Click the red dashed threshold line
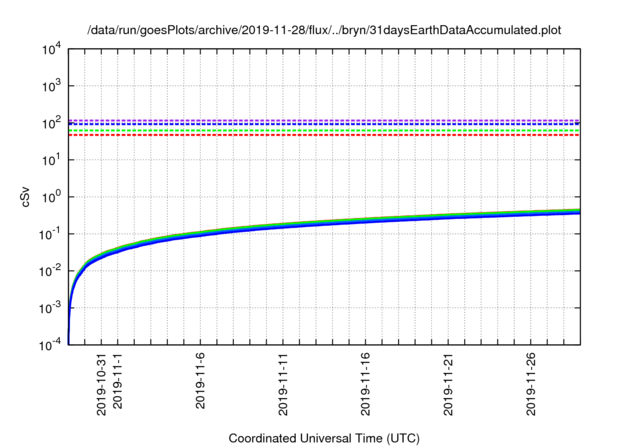 coord(324,135)
